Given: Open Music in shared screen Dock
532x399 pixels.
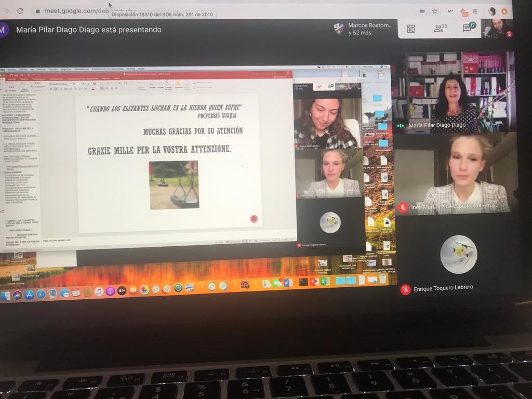Looking at the screenshot, I should [99, 292].
